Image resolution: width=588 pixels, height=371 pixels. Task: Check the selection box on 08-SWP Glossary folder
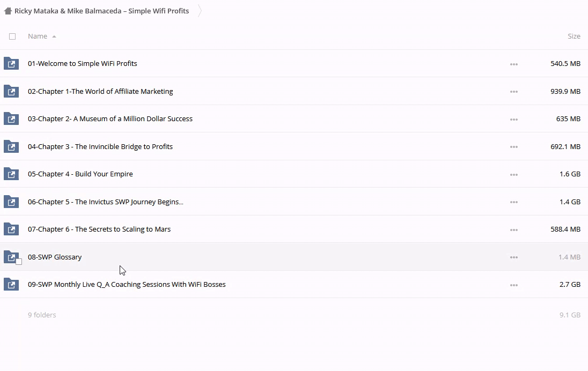(x=19, y=262)
